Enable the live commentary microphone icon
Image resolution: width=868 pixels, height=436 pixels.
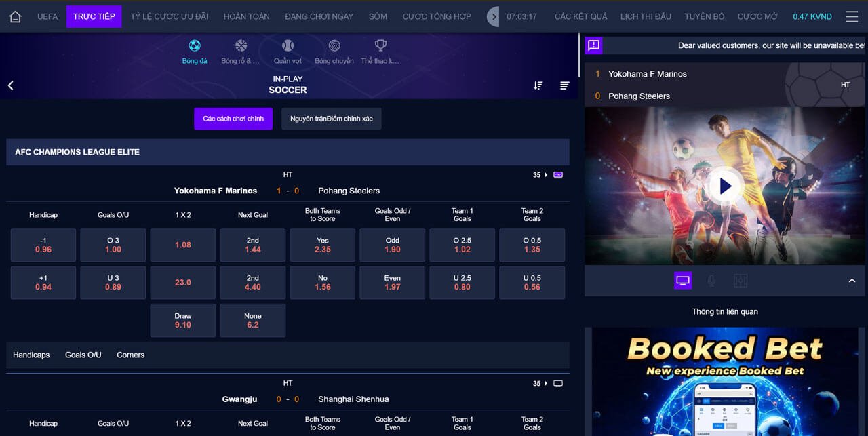(711, 280)
